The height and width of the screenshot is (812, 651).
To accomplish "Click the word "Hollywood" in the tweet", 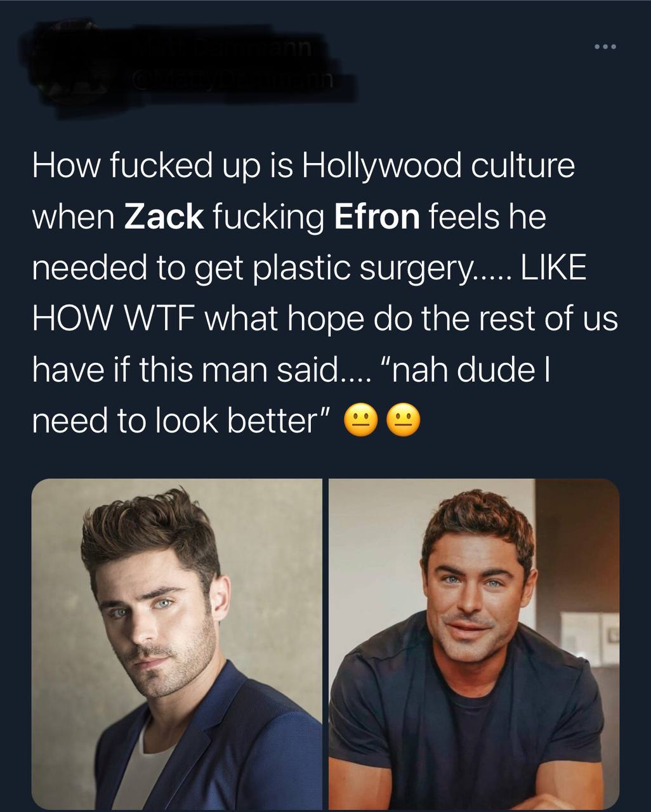I will click(x=381, y=167).
